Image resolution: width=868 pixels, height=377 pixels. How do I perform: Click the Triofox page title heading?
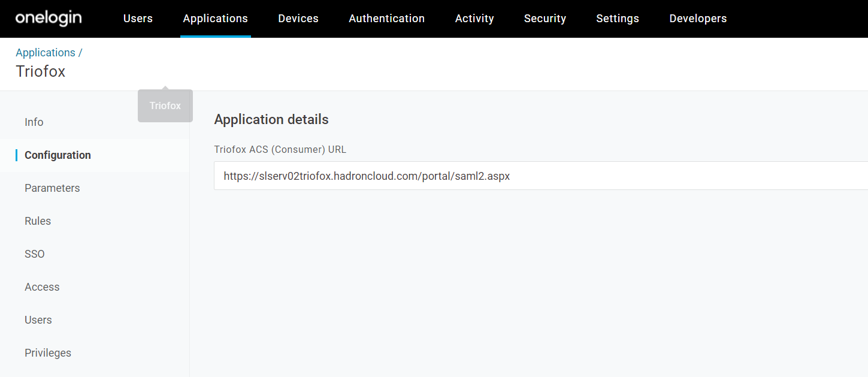click(41, 71)
